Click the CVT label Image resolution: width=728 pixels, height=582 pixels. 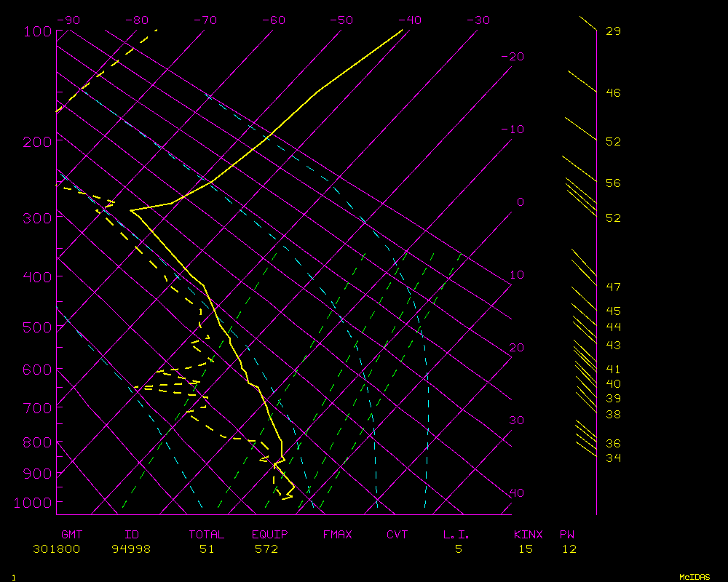coord(397,535)
